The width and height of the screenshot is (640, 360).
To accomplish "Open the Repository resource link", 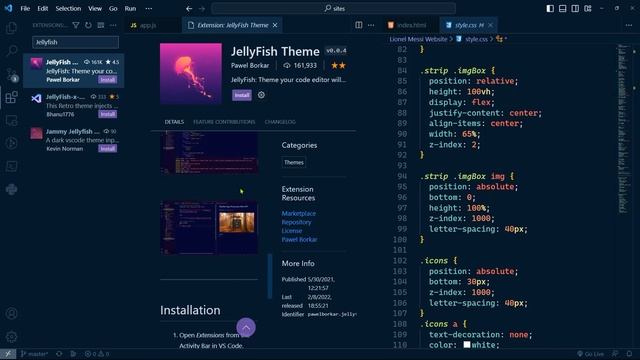I will pyautogui.click(x=296, y=222).
